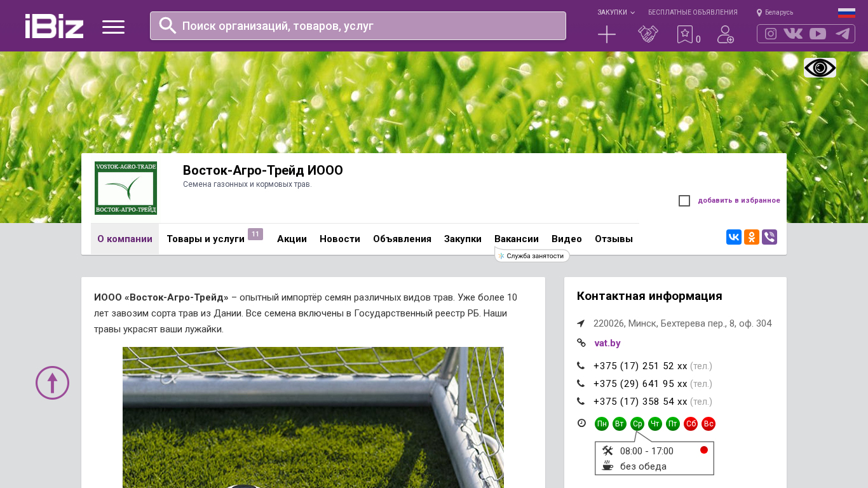Select Sunday «Вс» day circle
Viewport: 868px width, 488px height.
pos(709,424)
